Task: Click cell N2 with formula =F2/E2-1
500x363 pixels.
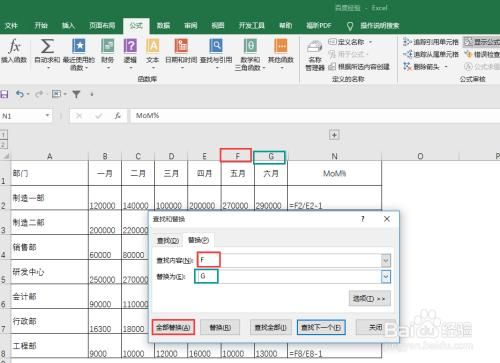Action: point(334,198)
